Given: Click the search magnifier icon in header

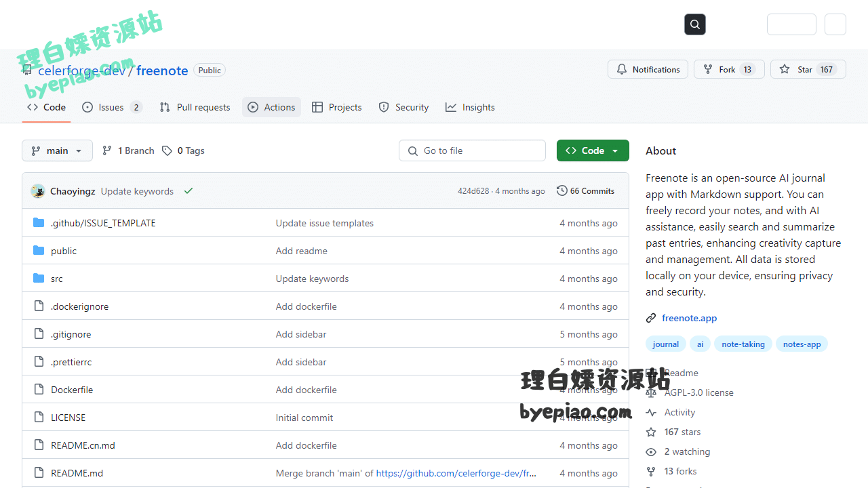Looking at the screenshot, I should [x=695, y=24].
